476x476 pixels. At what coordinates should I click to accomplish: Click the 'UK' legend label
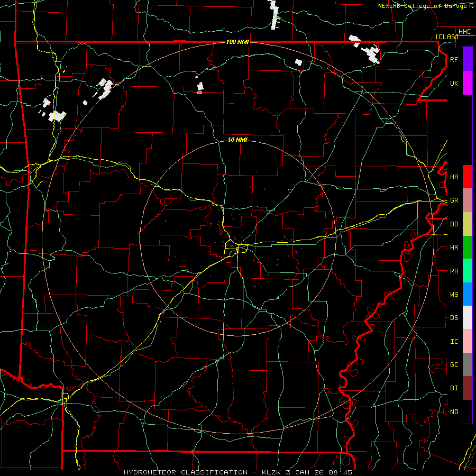(454, 83)
